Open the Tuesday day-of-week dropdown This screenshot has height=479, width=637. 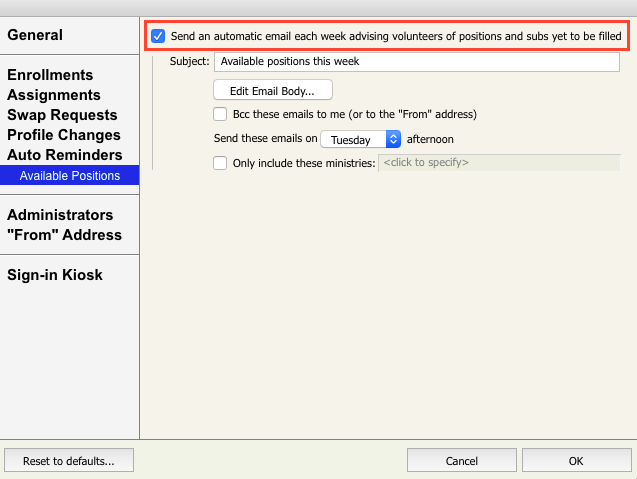coord(360,140)
